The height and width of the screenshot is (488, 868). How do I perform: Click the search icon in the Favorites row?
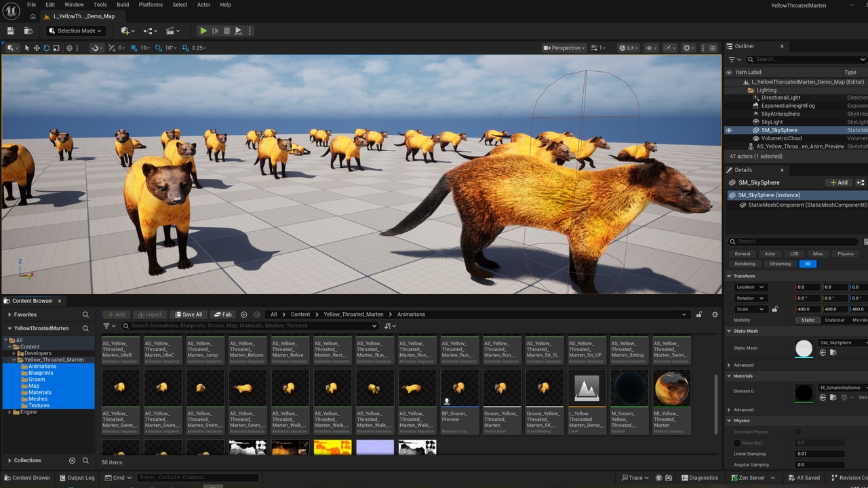coord(85,314)
